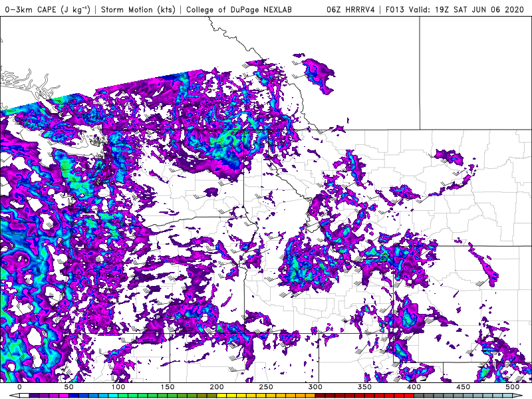Click the '500' value on the color scale
Screen dimensions: 532x399
(512, 387)
